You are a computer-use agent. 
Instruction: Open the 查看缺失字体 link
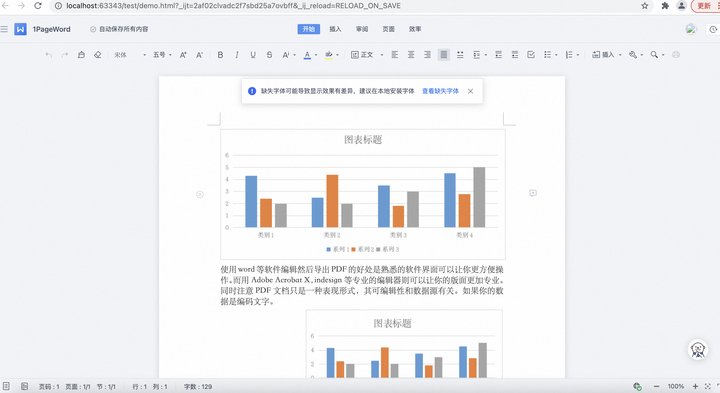click(440, 91)
